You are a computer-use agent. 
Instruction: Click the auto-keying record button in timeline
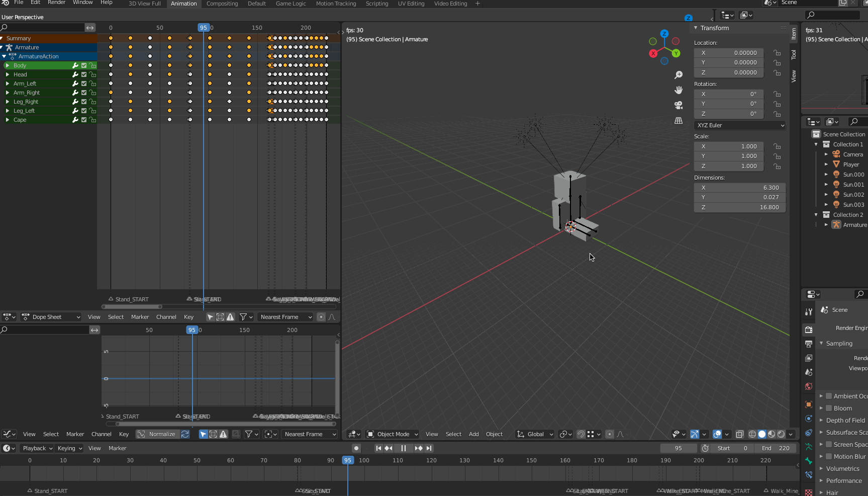point(356,448)
